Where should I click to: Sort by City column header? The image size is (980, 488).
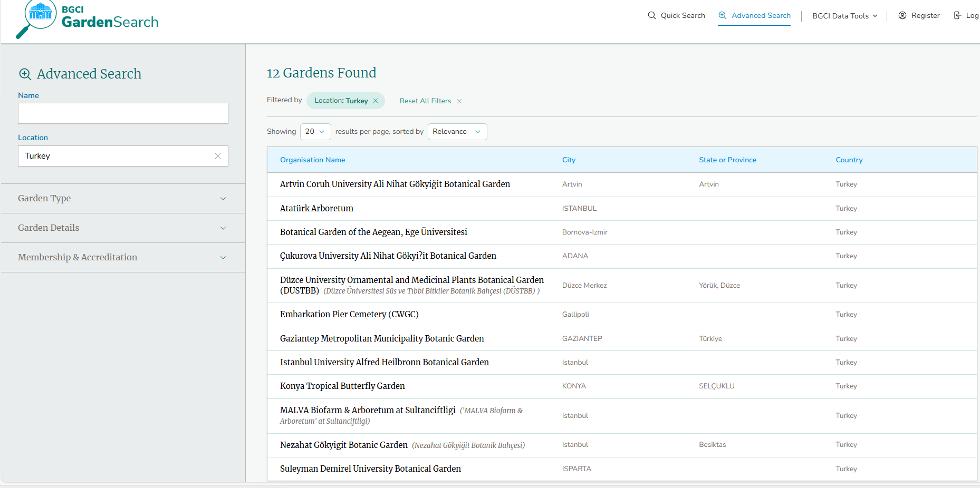(569, 160)
